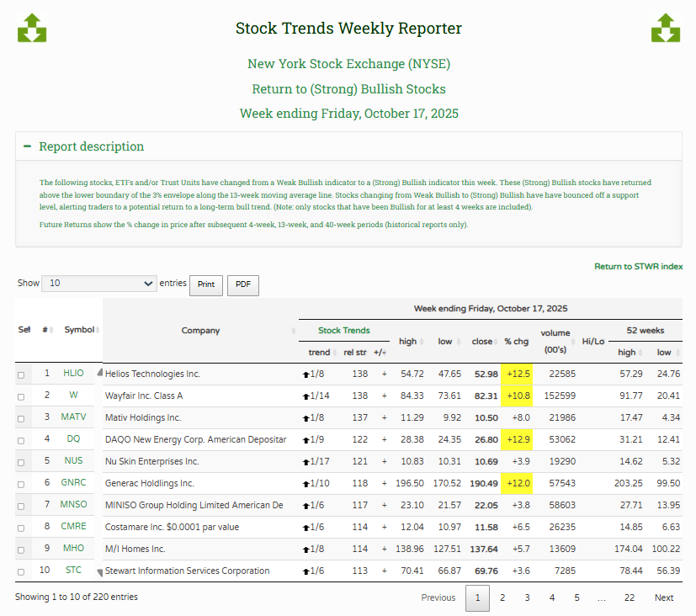Click the bullish trend arrow for HLIO
This screenshot has width=696, height=616.
click(x=305, y=374)
